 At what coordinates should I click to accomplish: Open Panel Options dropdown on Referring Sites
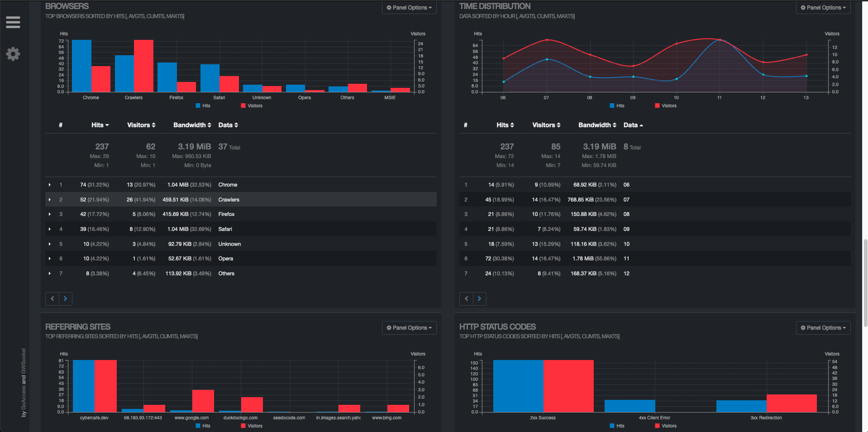(409, 327)
